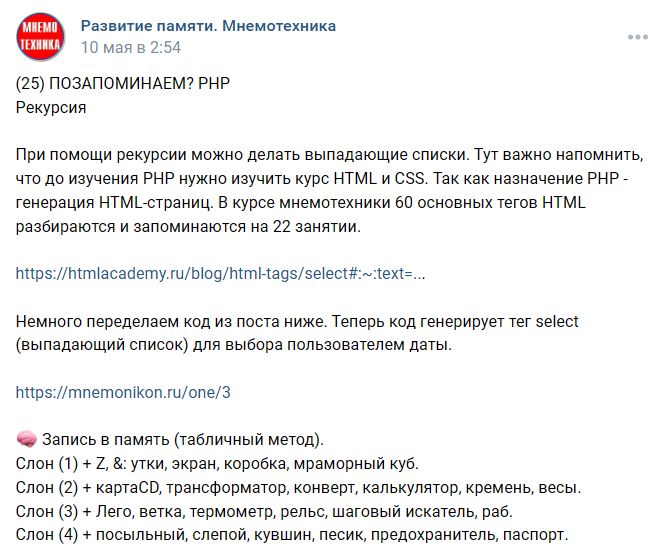The height and width of the screenshot is (550, 657).
Task: Follow the htmlacademy.ru select tag link
Action: click(x=221, y=273)
